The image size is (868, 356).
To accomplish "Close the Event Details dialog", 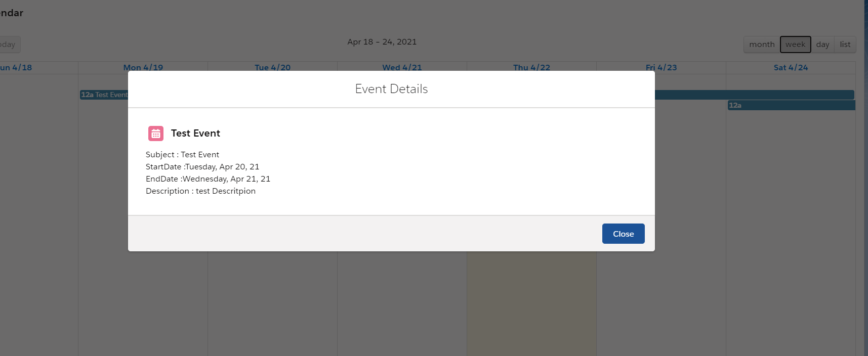I will (623, 234).
